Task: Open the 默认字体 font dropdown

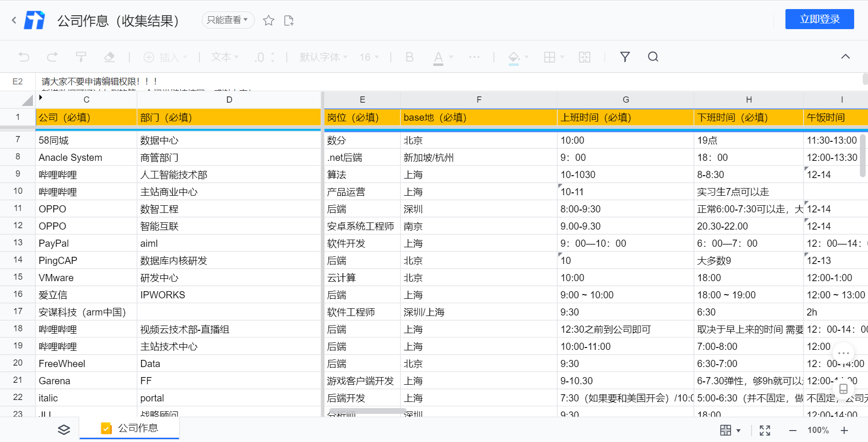Action: [324, 57]
